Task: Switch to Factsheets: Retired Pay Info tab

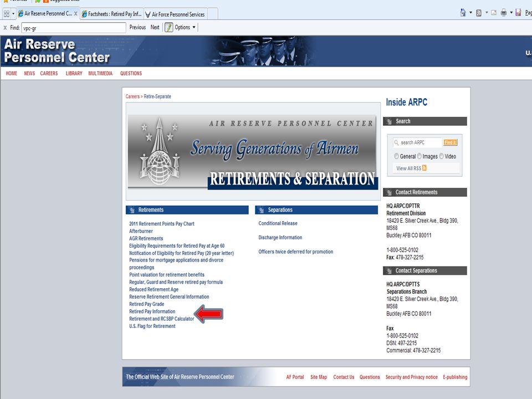Action: pos(111,14)
